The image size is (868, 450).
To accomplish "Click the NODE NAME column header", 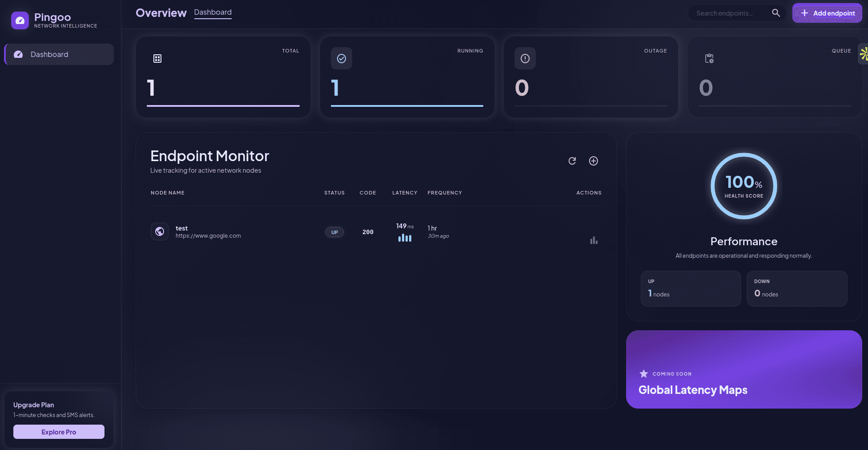I will pos(168,193).
